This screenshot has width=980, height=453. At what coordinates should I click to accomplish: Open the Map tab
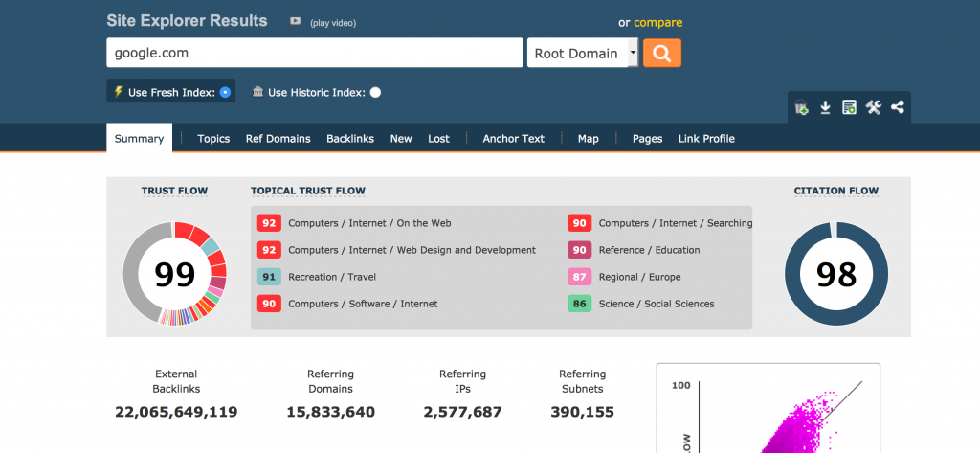pos(589,138)
